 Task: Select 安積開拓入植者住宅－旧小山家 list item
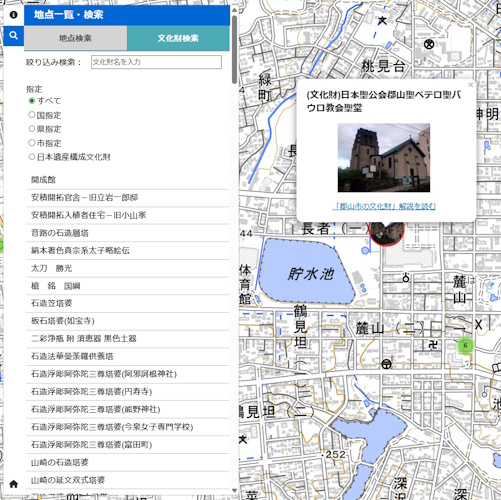click(x=128, y=215)
